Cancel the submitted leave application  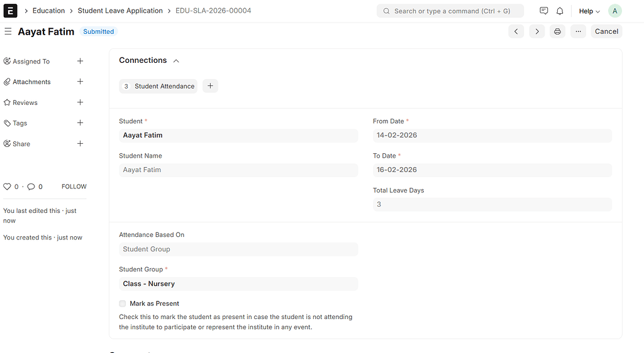click(x=606, y=31)
